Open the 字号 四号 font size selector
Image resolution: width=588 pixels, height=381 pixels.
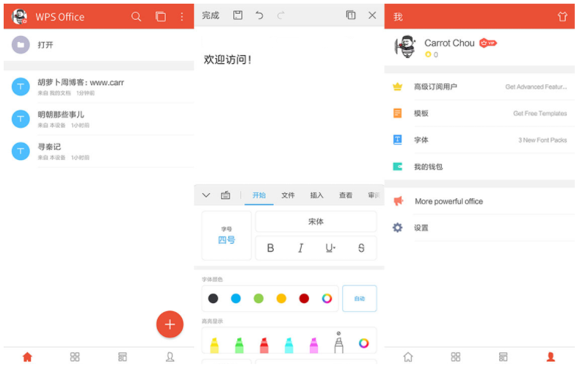pyautogui.click(x=227, y=236)
